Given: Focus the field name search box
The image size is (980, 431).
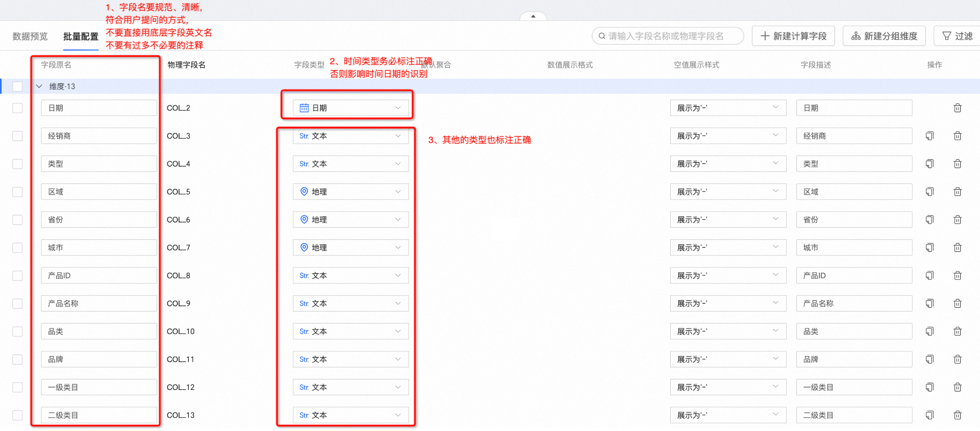Looking at the screenshot, I should point(668,36).
